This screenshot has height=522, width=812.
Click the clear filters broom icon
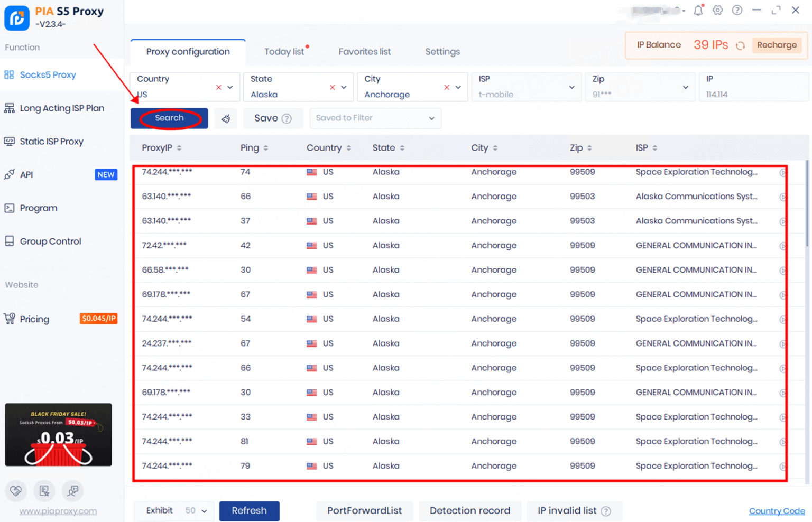click(226, 118)
